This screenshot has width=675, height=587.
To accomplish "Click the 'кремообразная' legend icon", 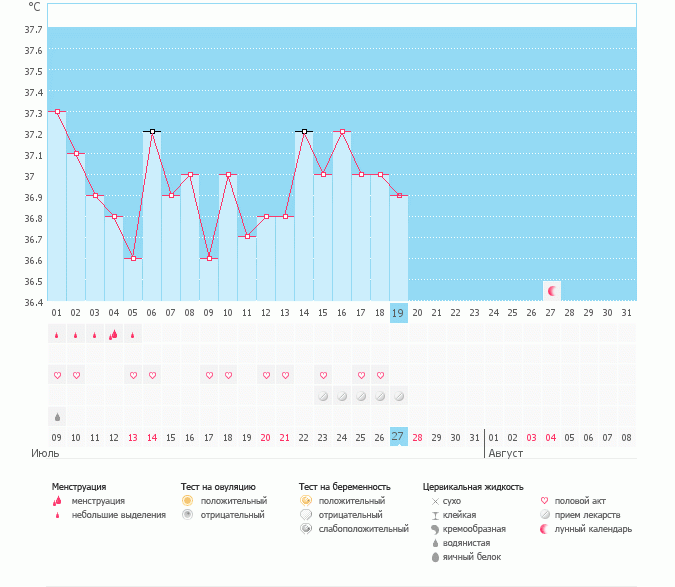I will point(435,528).
